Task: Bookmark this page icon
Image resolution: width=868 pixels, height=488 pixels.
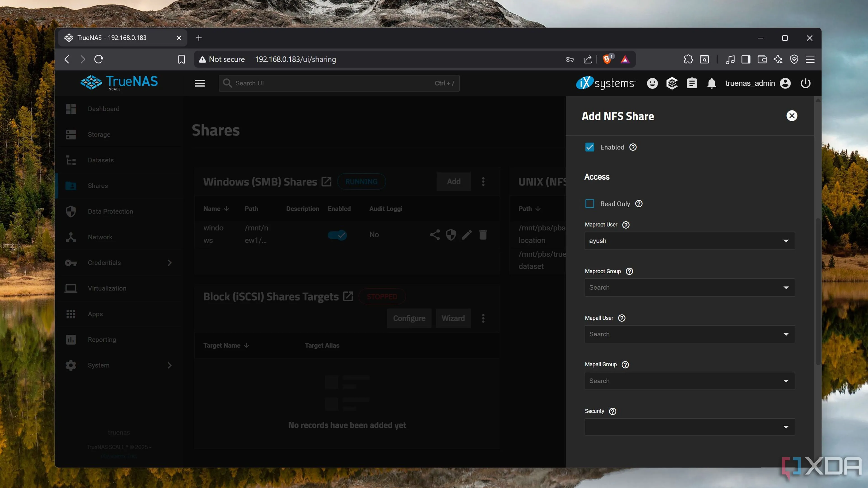Action: tap(181, 59)
